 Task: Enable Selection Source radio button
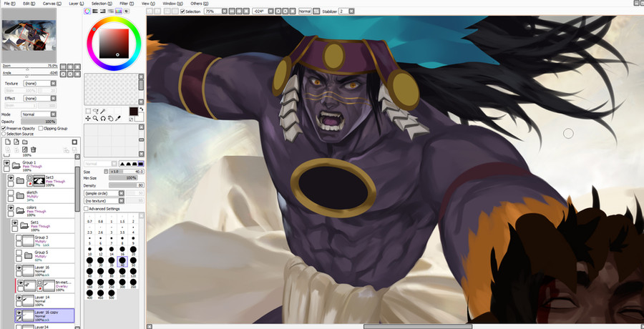tap(4, 134)
